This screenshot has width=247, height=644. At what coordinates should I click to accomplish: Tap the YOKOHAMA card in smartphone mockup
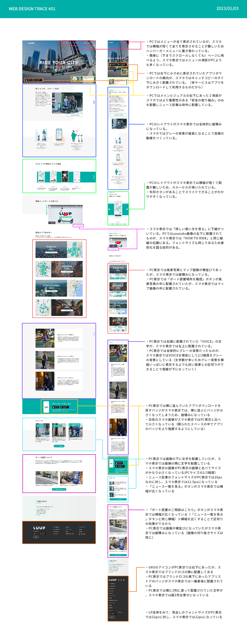pos(118,307)
